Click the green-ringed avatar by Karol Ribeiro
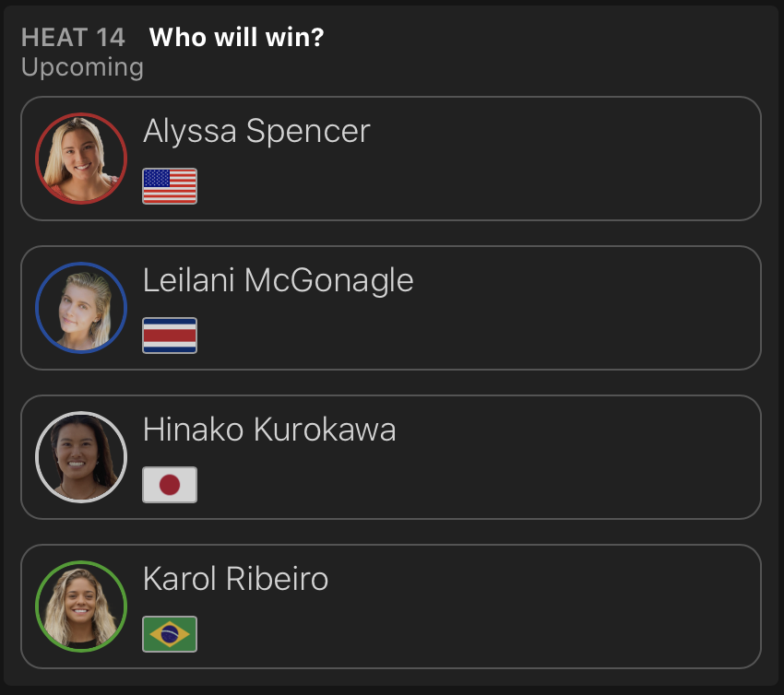784x695 pixels. point(81,607)
